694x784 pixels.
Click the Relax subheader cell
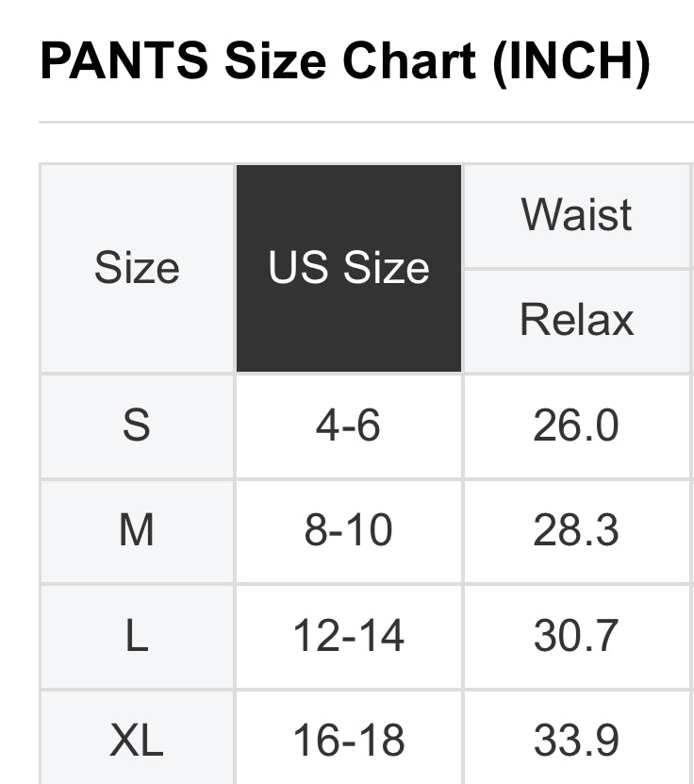[577, 320]
